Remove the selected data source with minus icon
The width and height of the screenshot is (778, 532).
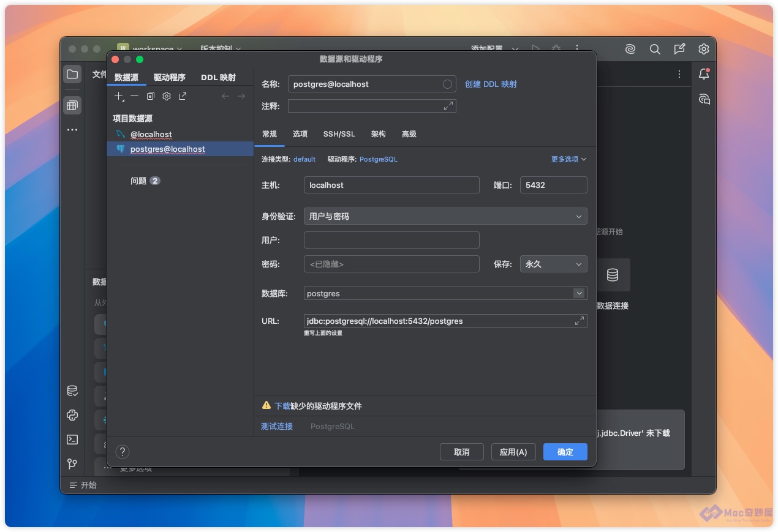[135, 96]
